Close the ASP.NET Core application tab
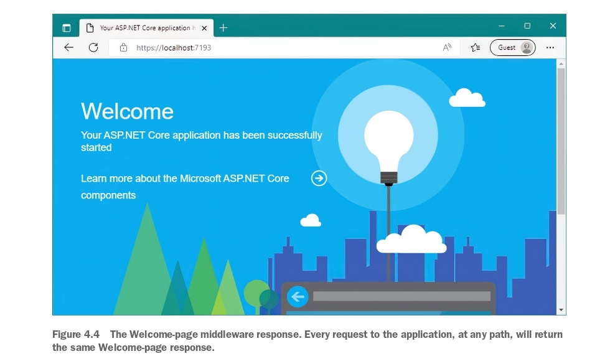 204,28
